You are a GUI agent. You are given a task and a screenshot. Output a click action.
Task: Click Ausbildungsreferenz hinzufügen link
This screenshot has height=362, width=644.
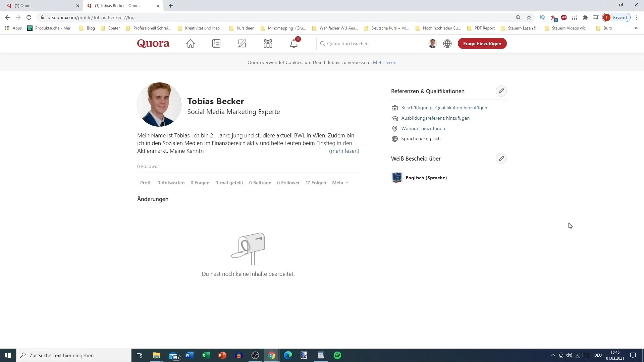pos(435,118)
